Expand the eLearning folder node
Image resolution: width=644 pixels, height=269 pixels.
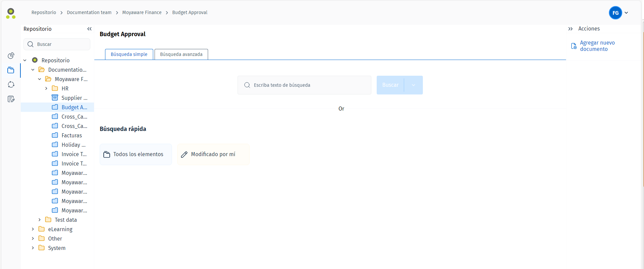click(33, 229)
